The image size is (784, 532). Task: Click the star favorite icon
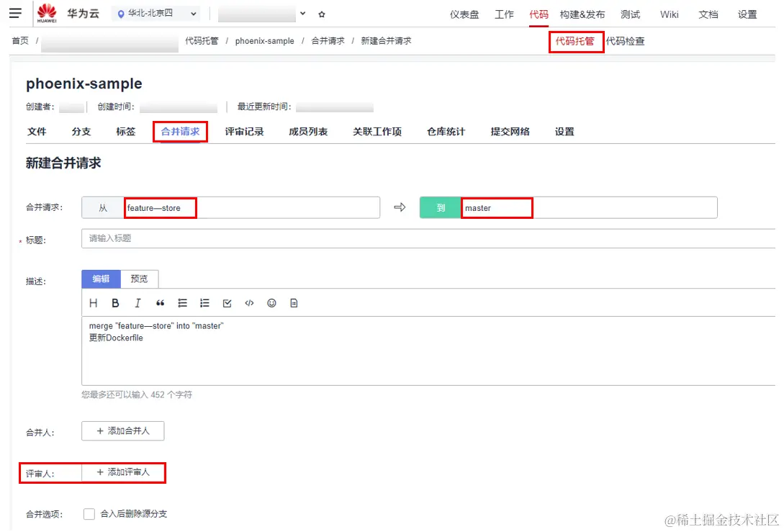pyautogui.click(x=322, y=14)
